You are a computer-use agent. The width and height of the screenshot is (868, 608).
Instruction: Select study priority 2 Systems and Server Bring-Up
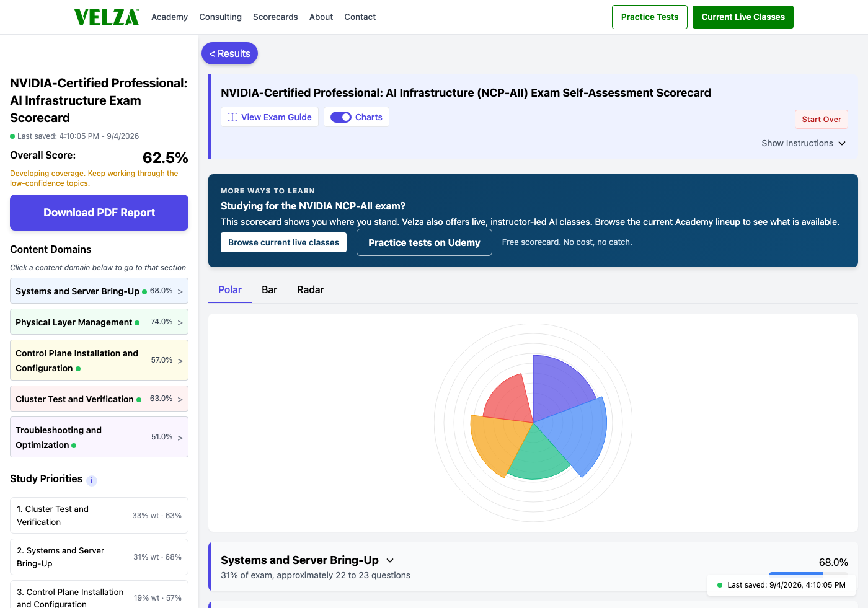[99, 557]
